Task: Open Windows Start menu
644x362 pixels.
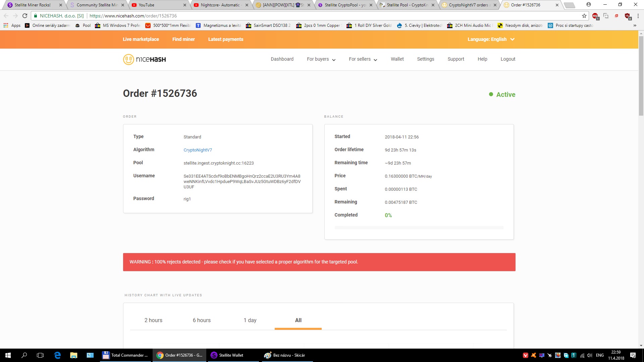Action: click(8, 355)
